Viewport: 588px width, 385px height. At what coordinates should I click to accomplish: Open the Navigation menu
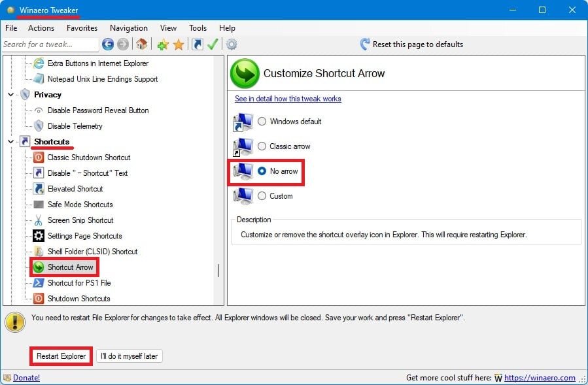(x=129, y=28)
